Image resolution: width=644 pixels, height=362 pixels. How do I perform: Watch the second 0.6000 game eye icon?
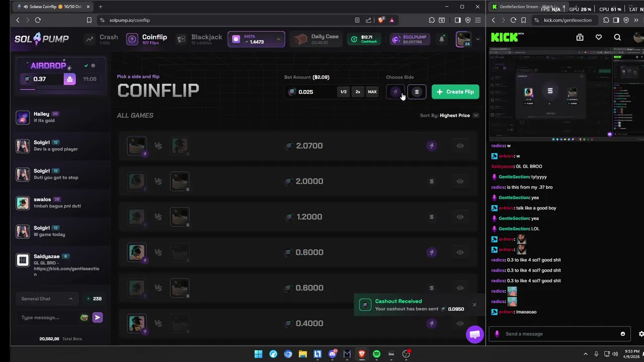point(460,288)
